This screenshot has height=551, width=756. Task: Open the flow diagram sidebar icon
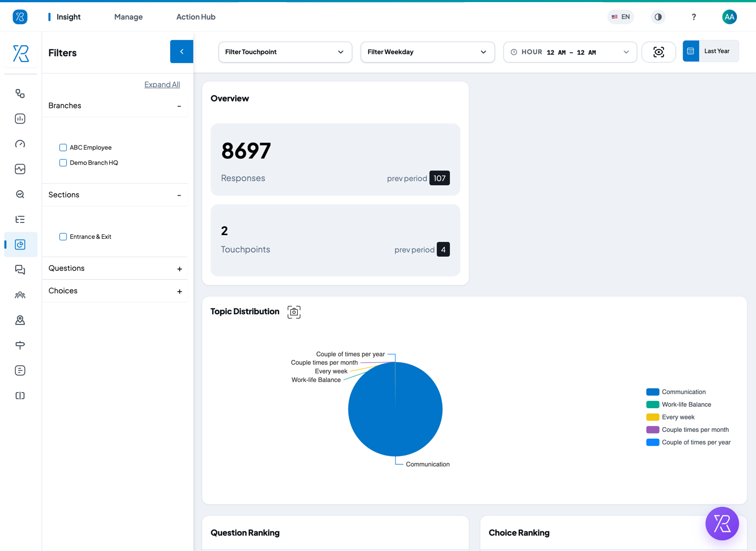coord(20,93)
